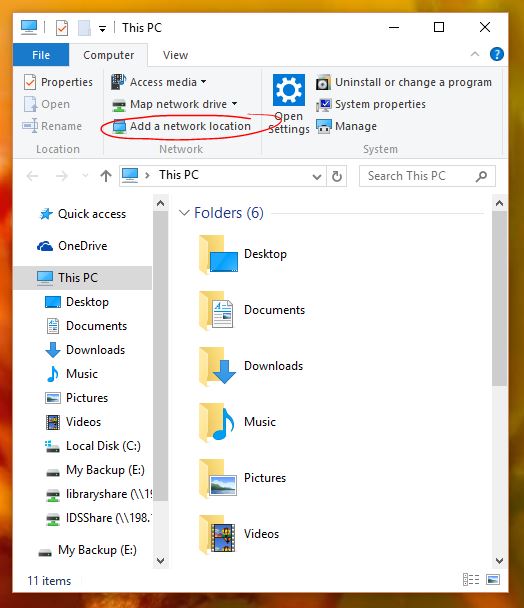Open Downloads in the navigation pane
This screenshot has width=524, height=608.
pyautogui.click(x=85, y=350)
